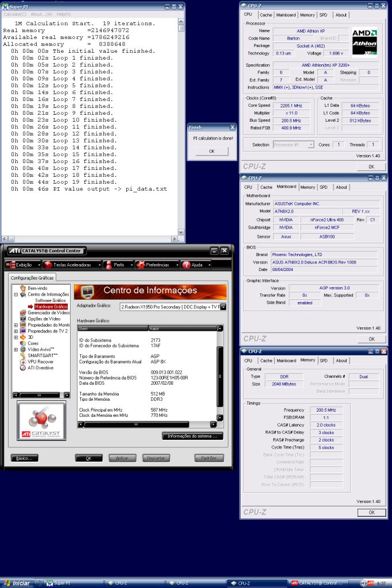The height and width of the screenshot is (588, 392).
Task: Select the Vídeo Avivo tree icon
Action: pyautogui.click(x=23, y=349)
